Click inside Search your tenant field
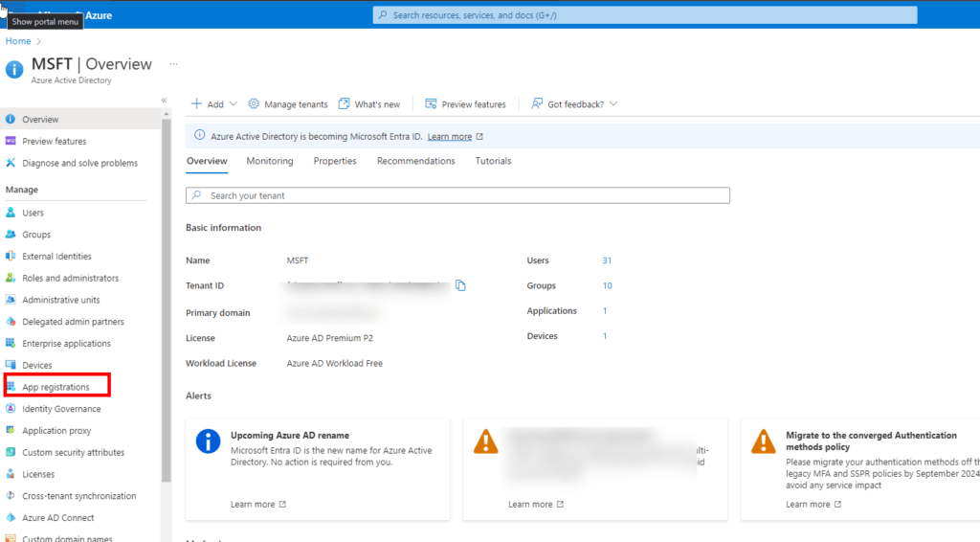The height and width of the screenshot is (542, 980). click(x=457, y=195)
